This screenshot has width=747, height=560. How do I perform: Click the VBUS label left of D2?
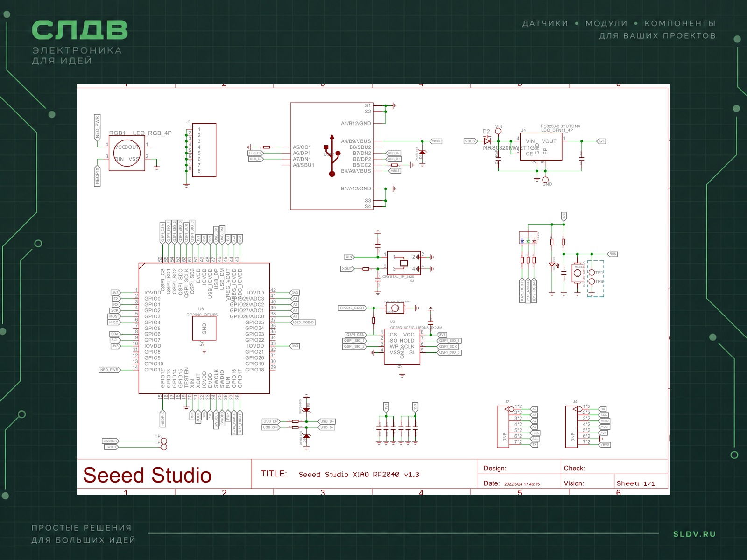pos(470,141)
